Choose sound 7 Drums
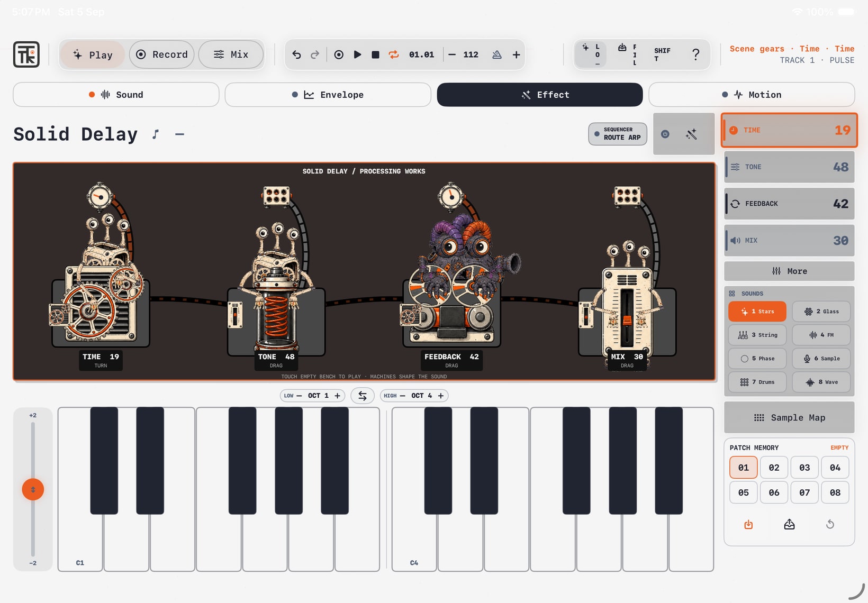Screen dimensions: 868x603 click(757, 382)
